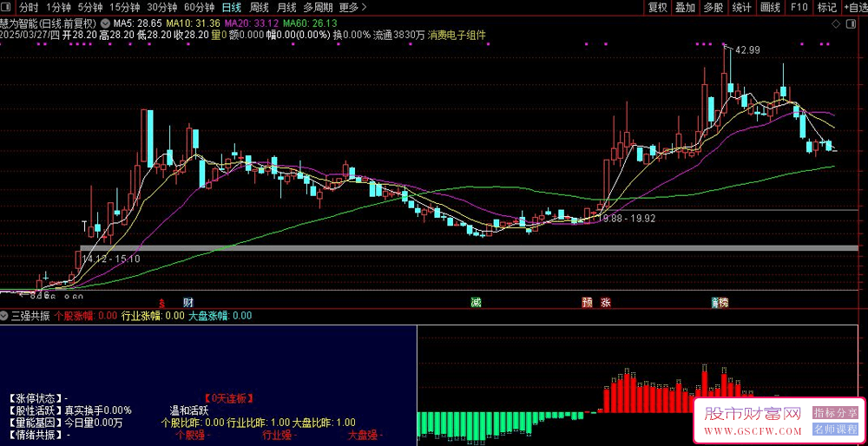Click the 财 event marker

[188, 303]
